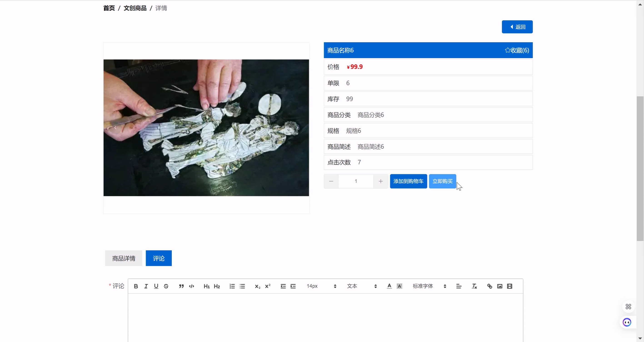Go to 文创商品 breadcrumb

(x=135, y=8)
